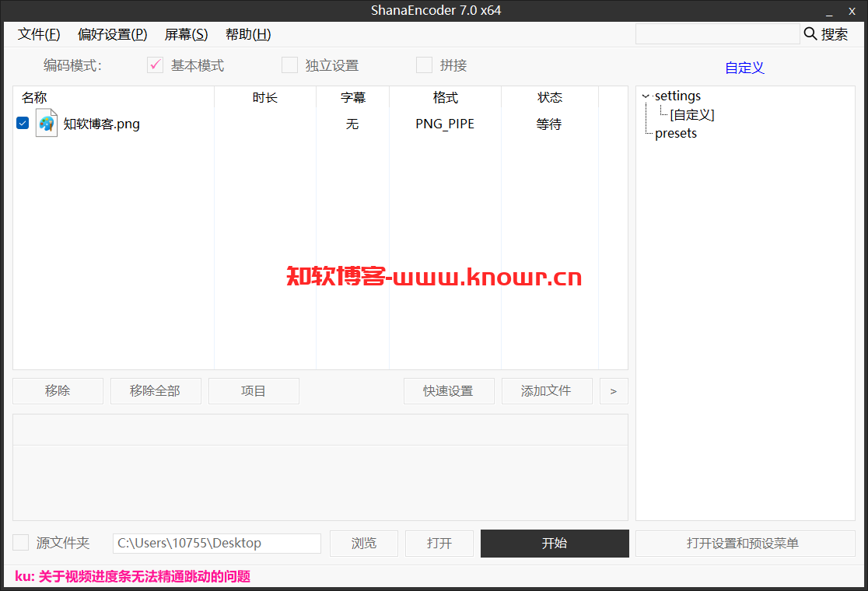Click the 移除 button
Image resolution: width=868 pixels, height=591 pixels.
pos(58,391)
